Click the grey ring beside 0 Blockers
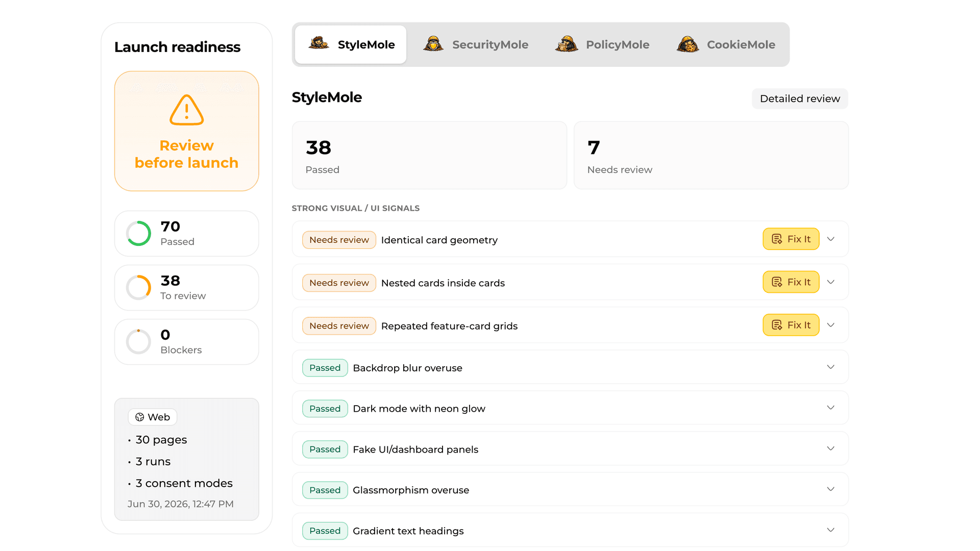This screenshot has width=980, height=551. (138, 341)
